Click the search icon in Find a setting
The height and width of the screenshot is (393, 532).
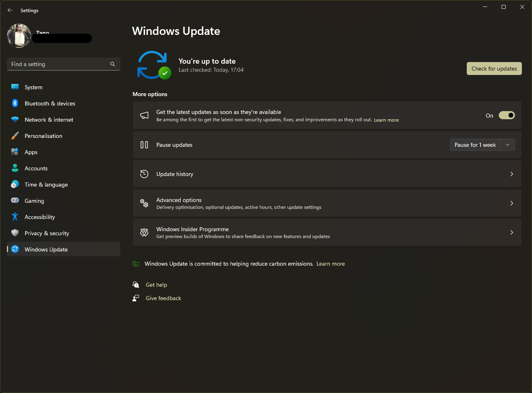(112, 64)
